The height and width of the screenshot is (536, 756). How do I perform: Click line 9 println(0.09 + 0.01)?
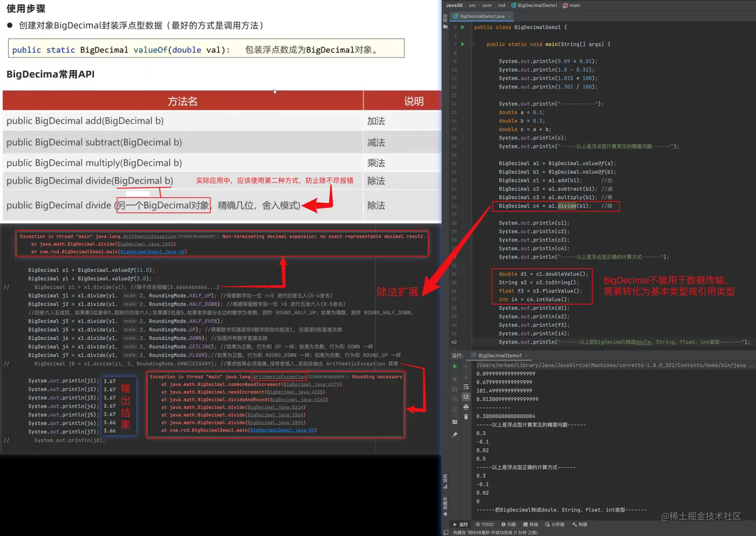click(x=548, y=61)
